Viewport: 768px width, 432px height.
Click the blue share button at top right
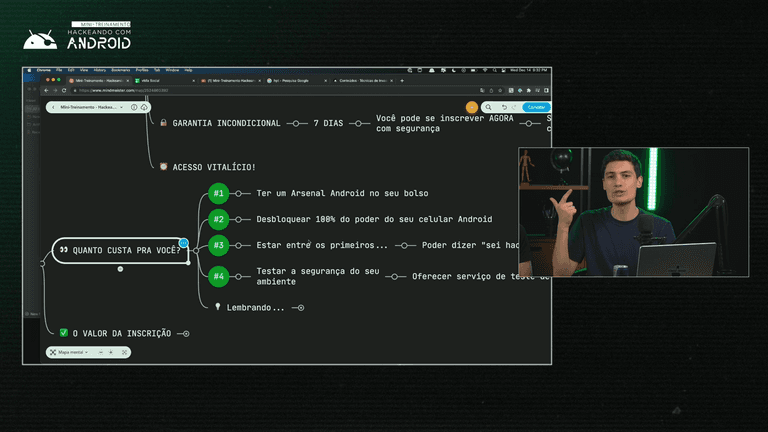537,107
